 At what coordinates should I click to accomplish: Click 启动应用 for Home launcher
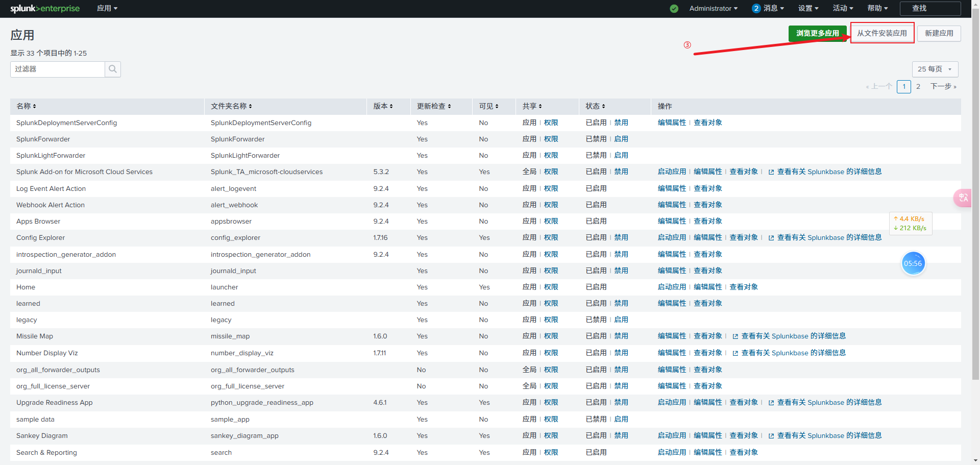pyautogui.click(x=672, y=287)
